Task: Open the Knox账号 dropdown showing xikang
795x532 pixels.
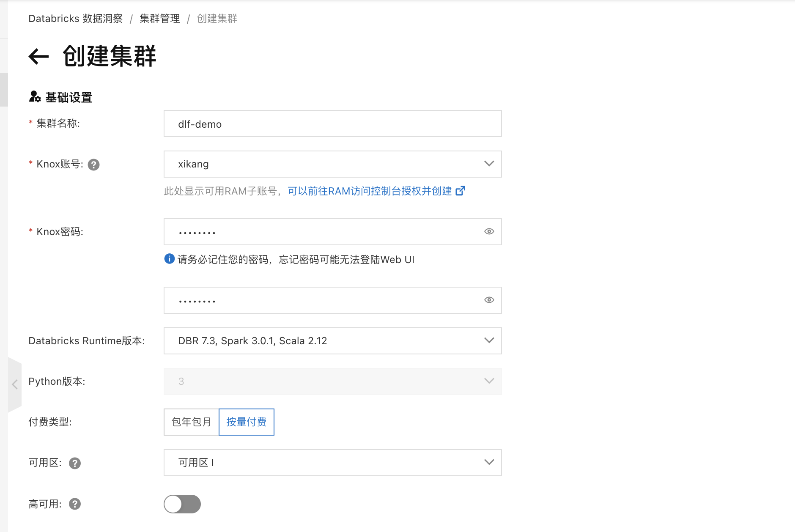Action: pos(333,164)
